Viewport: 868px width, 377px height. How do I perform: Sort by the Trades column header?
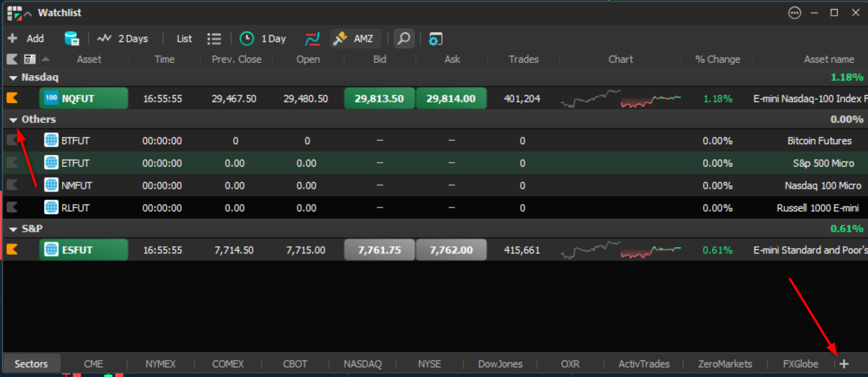(x=524, y=59)
